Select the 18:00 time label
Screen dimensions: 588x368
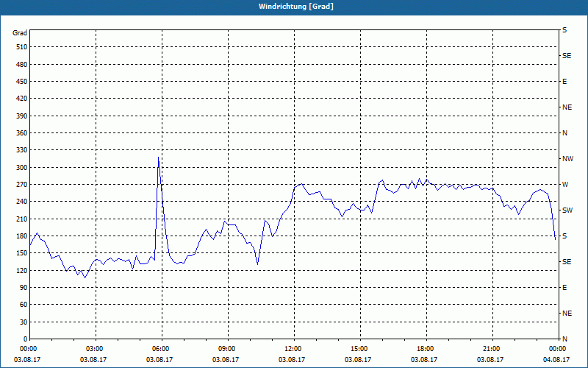(426, 349)
